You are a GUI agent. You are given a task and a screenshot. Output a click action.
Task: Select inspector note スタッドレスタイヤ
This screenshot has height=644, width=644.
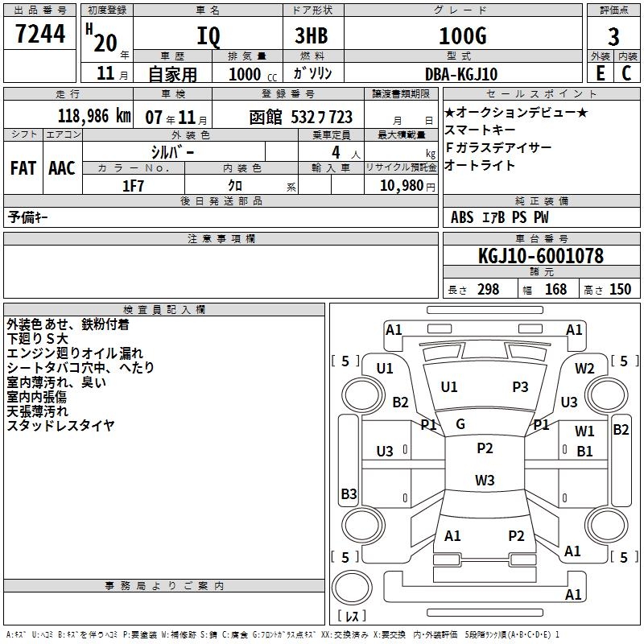(x=61, y=426)
